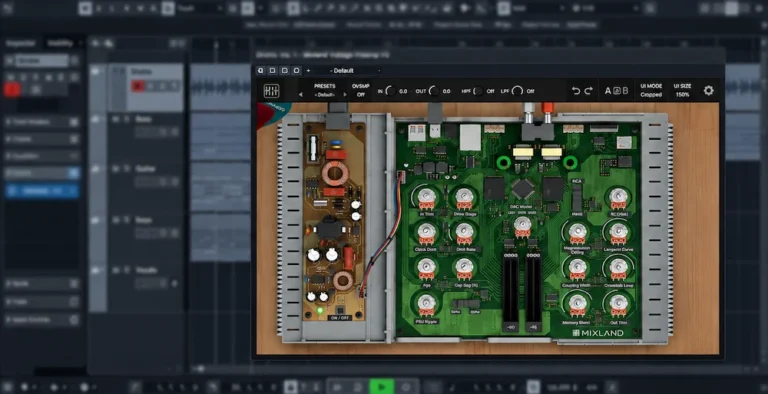Copy state A to B

point(617,91)
